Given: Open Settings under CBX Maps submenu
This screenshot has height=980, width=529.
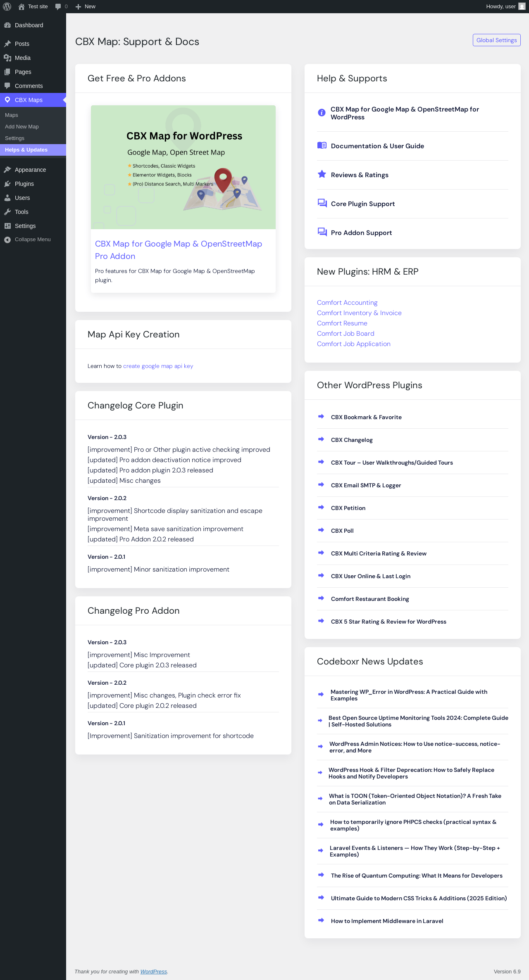Looking at the screenshot, I should tap(33, 138).
